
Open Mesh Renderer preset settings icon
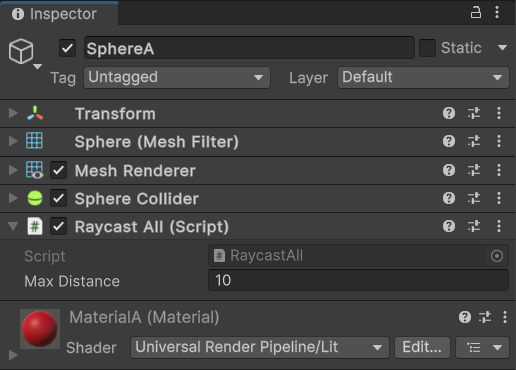click(474, 170)
